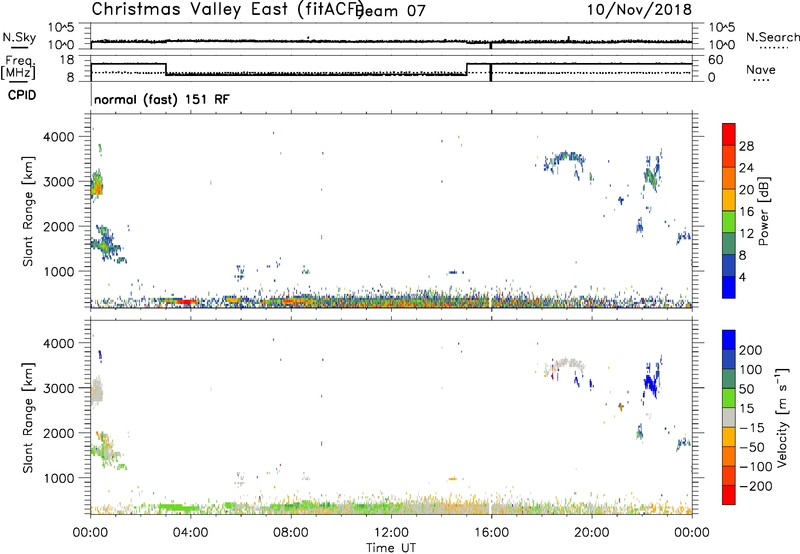The width and height of the screenshot is (800, 554).
Task: Click the velocity panel 'Slant Range [km]' axis title
Action: 28,418
